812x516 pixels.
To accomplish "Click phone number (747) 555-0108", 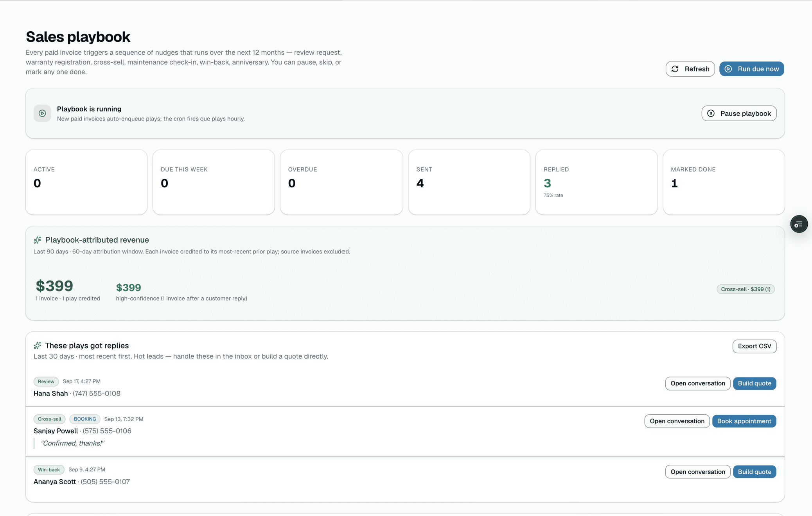I will [97, 394].
